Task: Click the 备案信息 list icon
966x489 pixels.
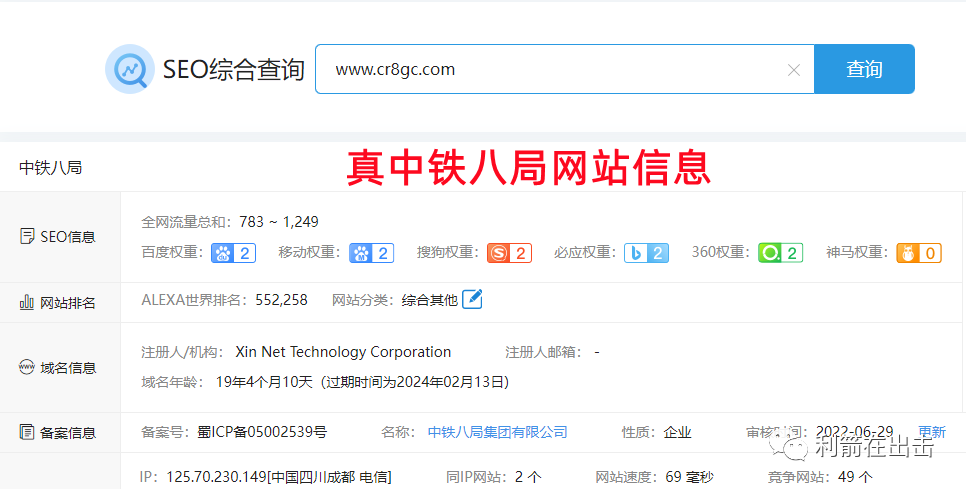Action: tap(26, 432)
